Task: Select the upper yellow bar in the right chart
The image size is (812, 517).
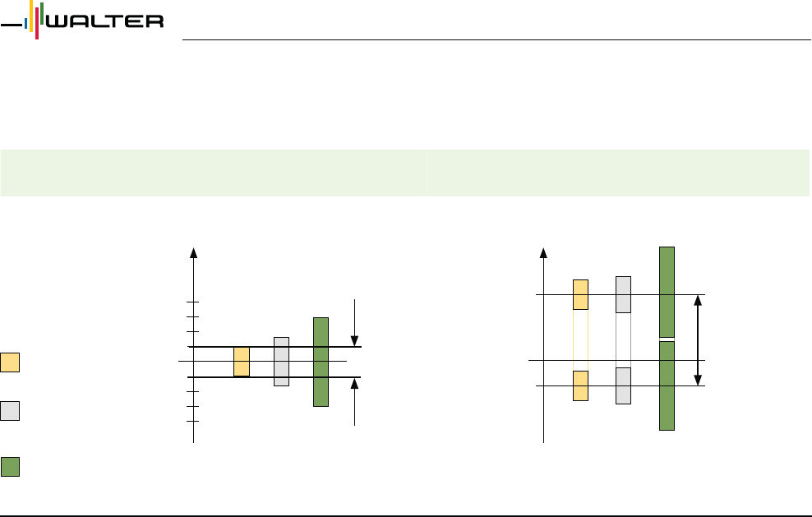Action: coord(580,294)
